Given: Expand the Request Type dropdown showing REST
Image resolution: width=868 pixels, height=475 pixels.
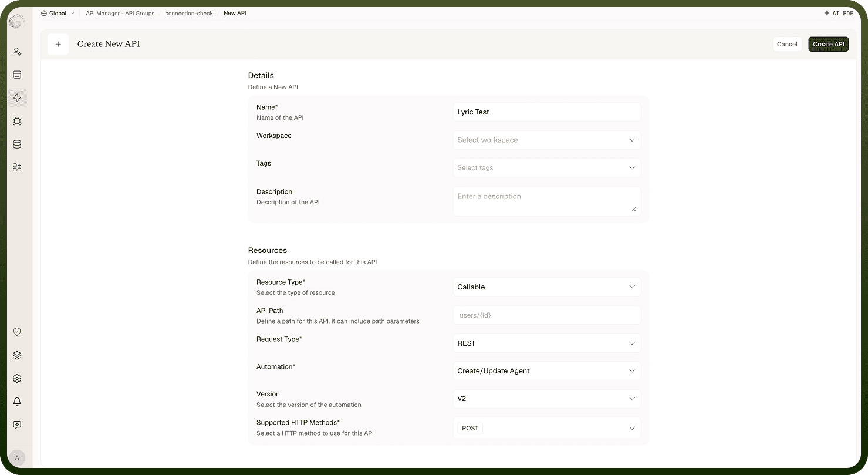Looking at the screenshot, I should [x=547, y=343].
